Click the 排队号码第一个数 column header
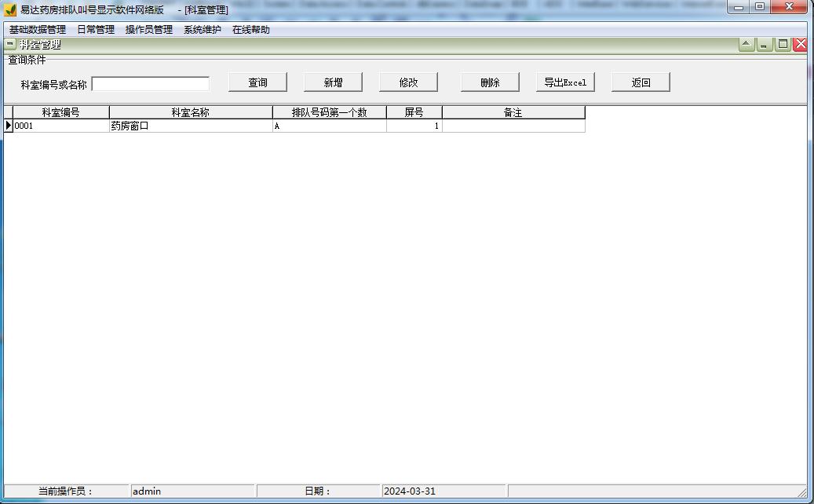Viewport: 814px width, 504px height. click(x=328, y=111)
